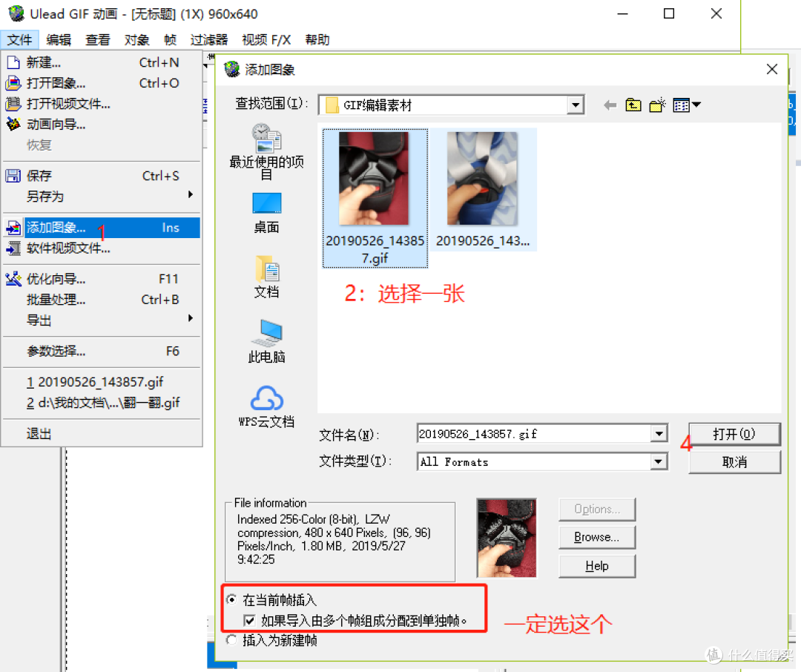Click the 打开图象 (Open Image) icon
801x672 pixels.
[13, 83]
